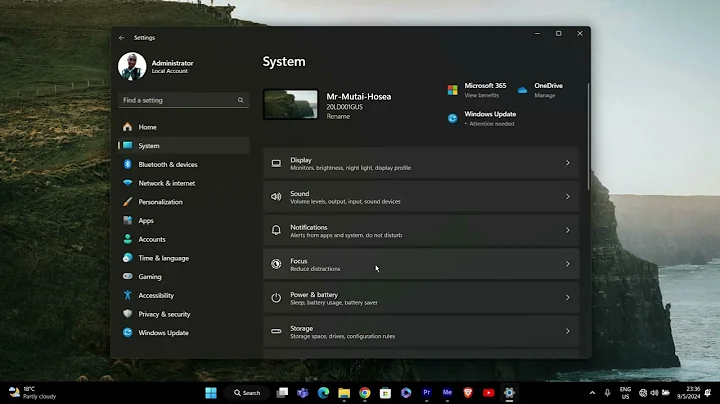Image resolution: width=720 pixels, height=404 pixels.
Task: Expand the Display settings chevron
Action: [568, 163]
